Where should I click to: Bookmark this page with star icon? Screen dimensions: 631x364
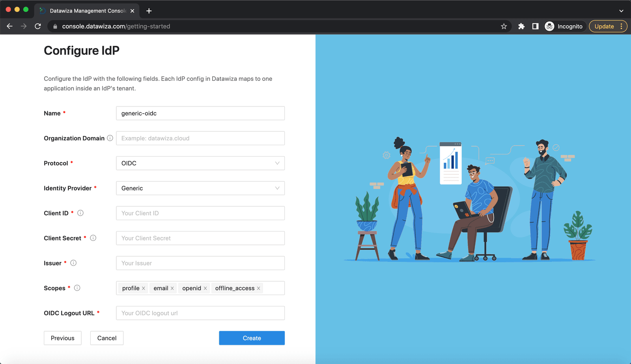coord(504,26)
